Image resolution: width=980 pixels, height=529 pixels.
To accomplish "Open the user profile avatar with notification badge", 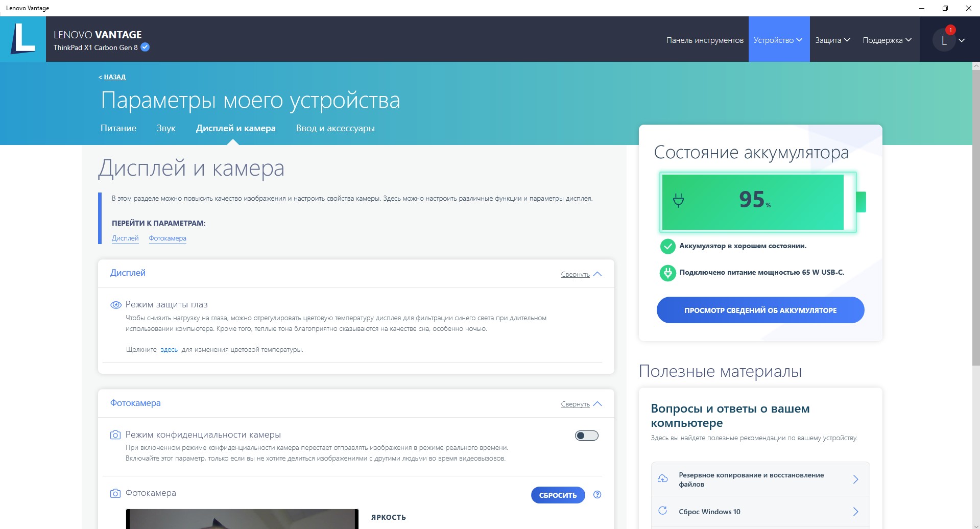I will click(944, 40).
